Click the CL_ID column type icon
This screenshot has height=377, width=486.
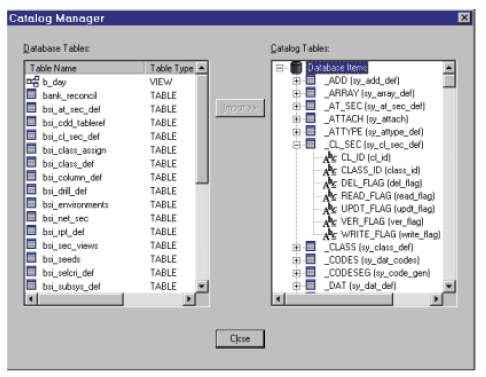(x=329, y=157)
